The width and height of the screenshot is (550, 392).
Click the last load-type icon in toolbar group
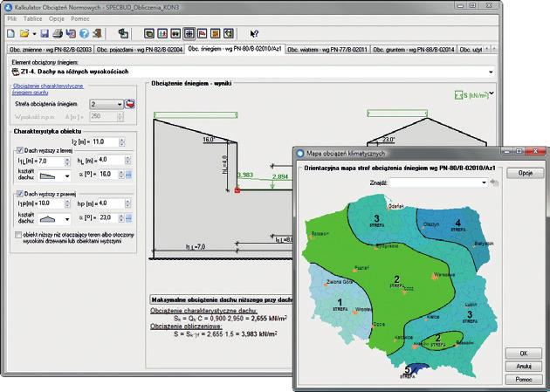229,34
